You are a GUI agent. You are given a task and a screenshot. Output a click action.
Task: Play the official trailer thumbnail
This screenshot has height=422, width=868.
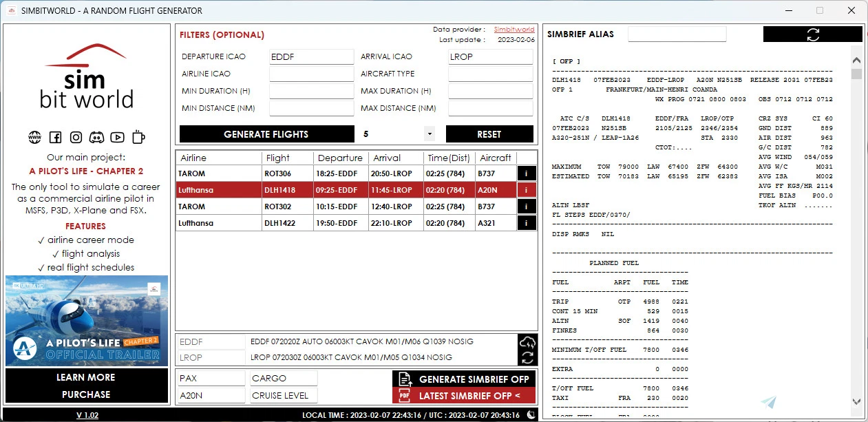pos(87,321)
